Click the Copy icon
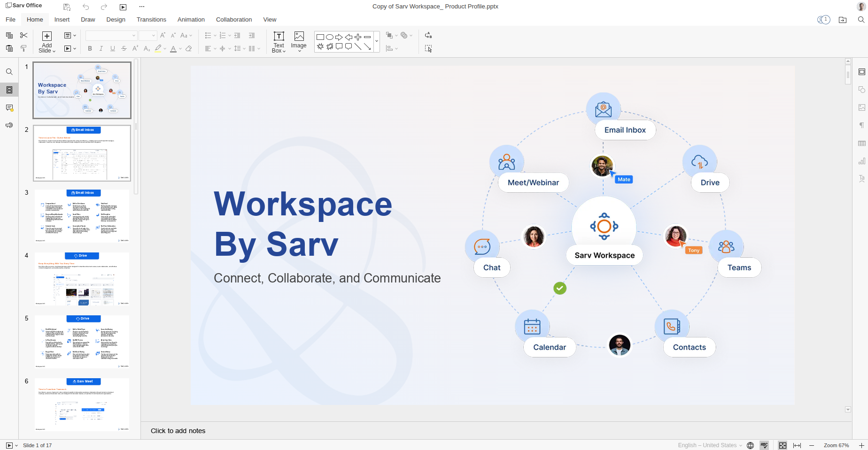Screen dimensions: 868x450 click(9, 35)
